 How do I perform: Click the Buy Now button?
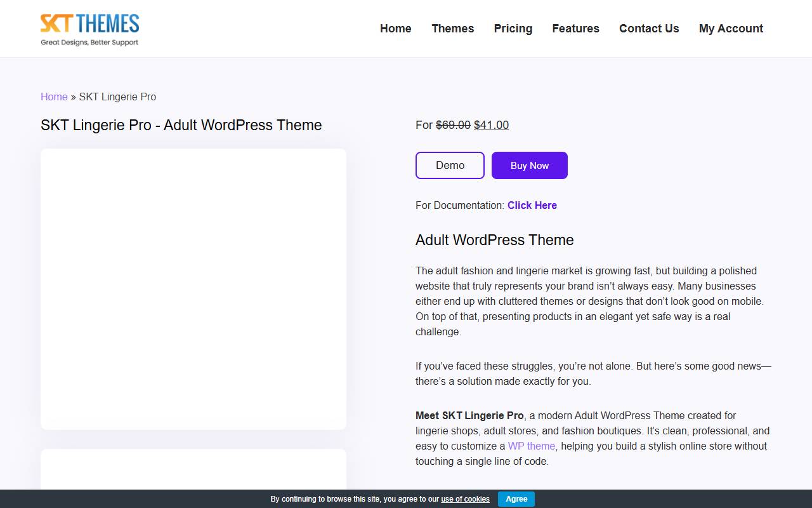tap(530, 165)
